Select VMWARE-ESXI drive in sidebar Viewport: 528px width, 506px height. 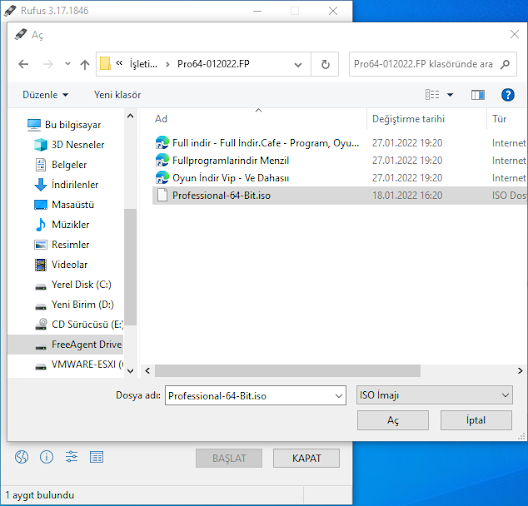click(79, 364)
